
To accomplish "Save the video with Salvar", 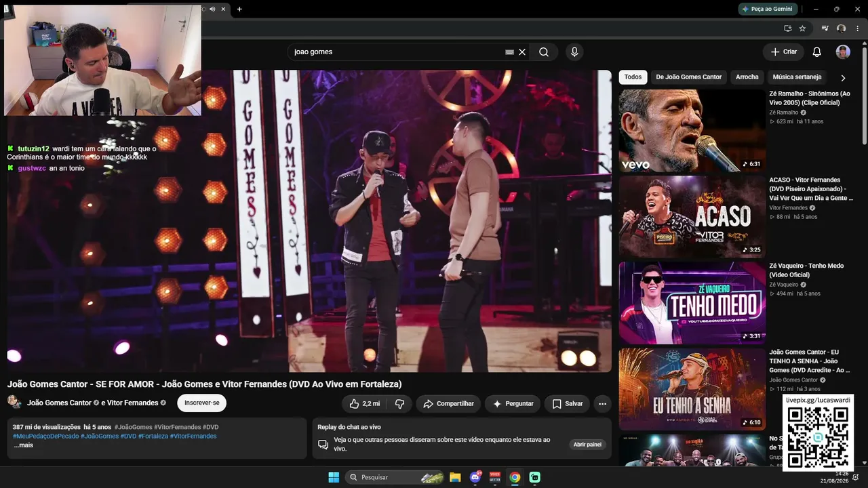I will [567, 404].
